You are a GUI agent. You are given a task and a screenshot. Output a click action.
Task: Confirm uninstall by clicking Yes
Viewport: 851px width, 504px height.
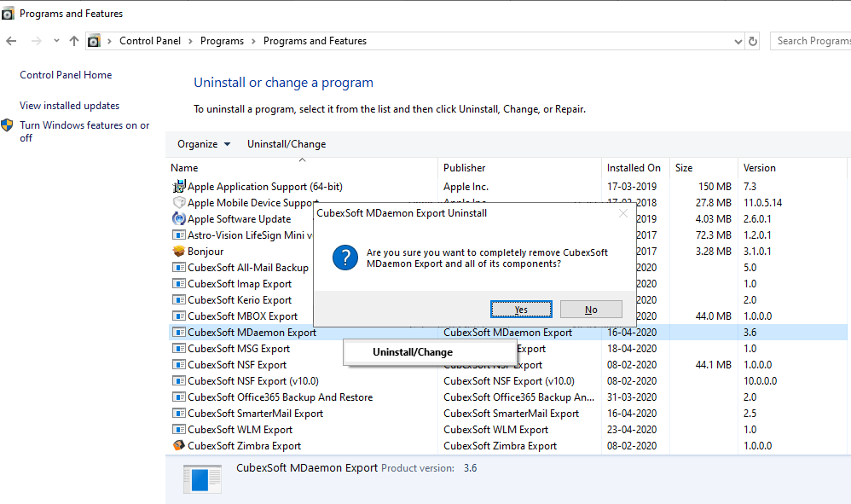[x=521, y=310]
